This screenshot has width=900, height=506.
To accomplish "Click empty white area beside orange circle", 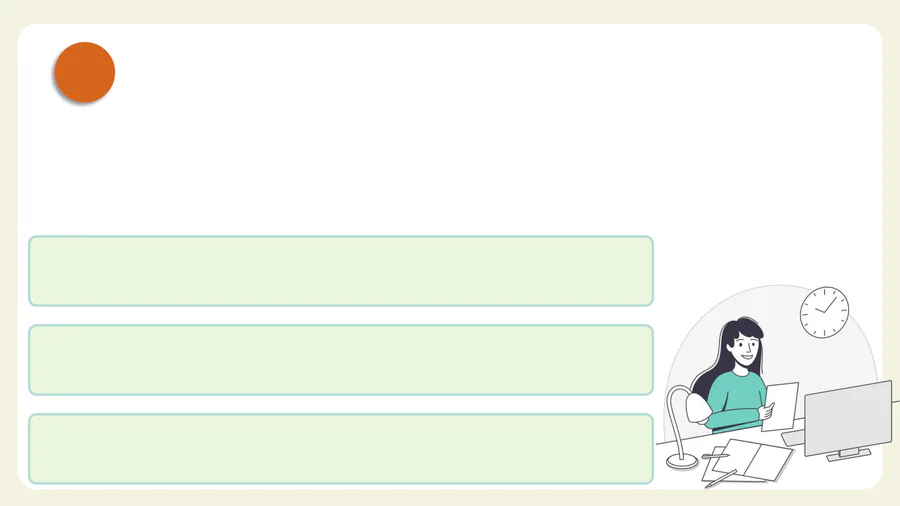I will pyautogui.click(x=402, y=115).
